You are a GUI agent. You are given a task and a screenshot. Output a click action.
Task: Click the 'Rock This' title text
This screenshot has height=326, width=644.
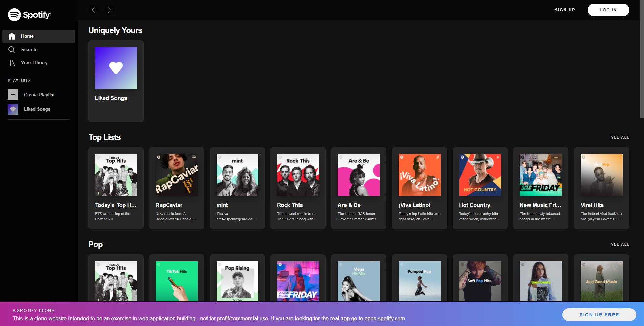coord(290,205)
